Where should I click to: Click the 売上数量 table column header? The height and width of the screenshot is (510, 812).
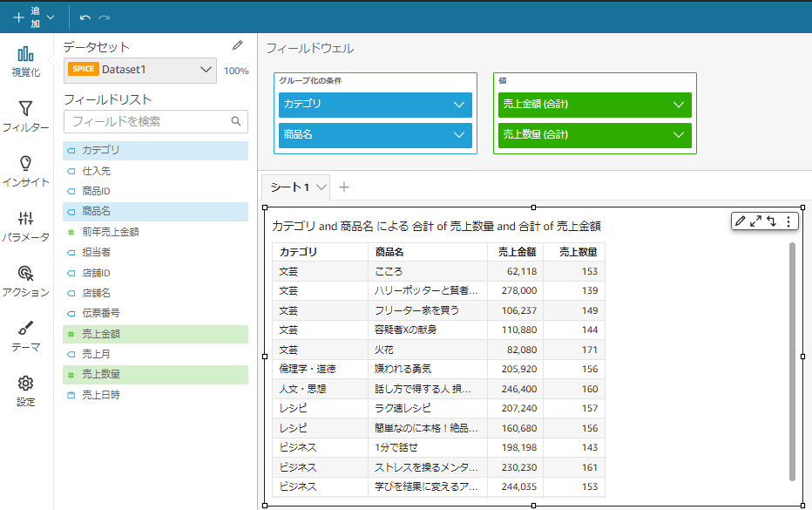tap(574, 252)
